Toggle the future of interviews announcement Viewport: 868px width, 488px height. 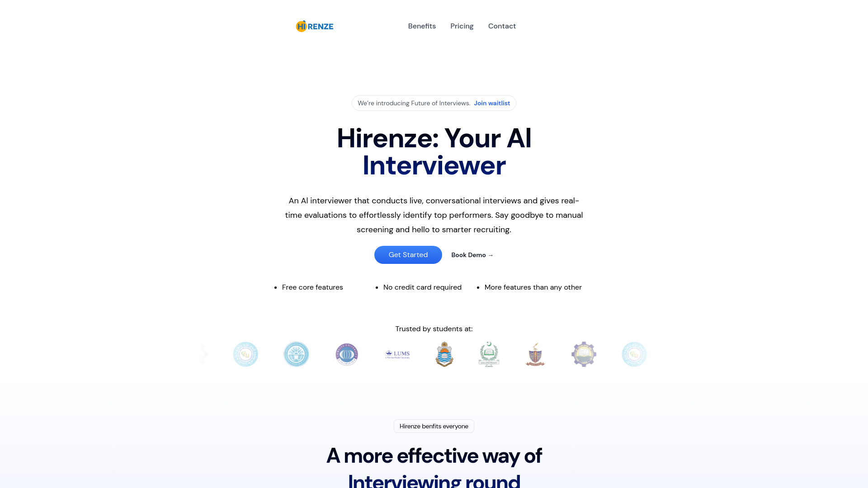coord(434,103)
